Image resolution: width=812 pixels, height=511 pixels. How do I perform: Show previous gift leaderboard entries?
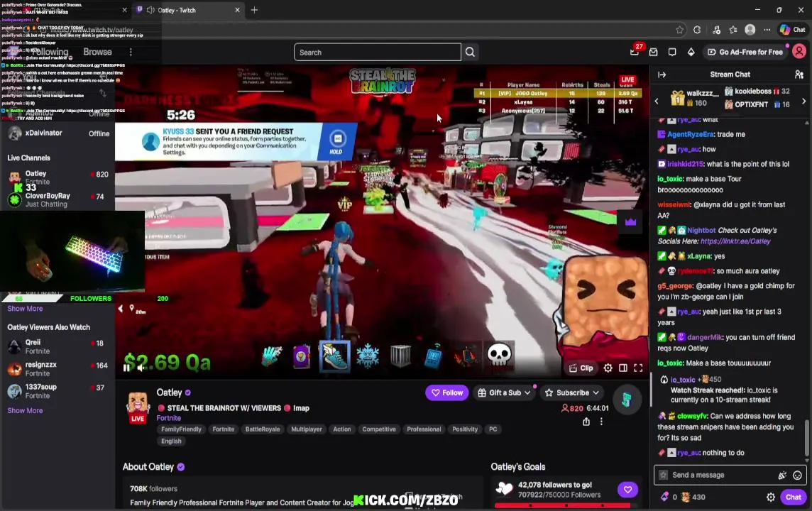pyautogui.click(x=657, y=101)
